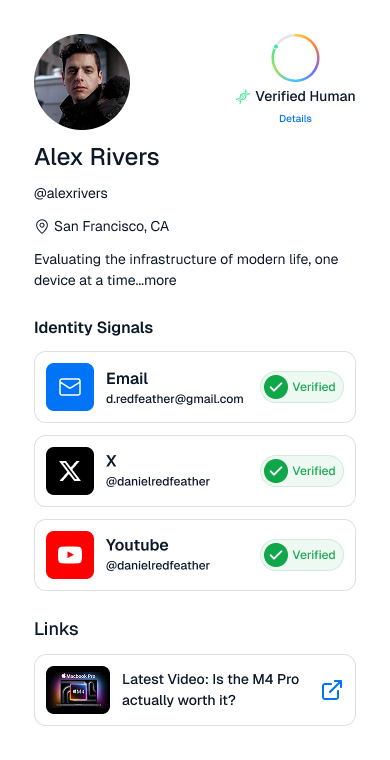390x760 pixels.
Task: Open Latest Video M4 Pro link text
Action: [210, 690]
